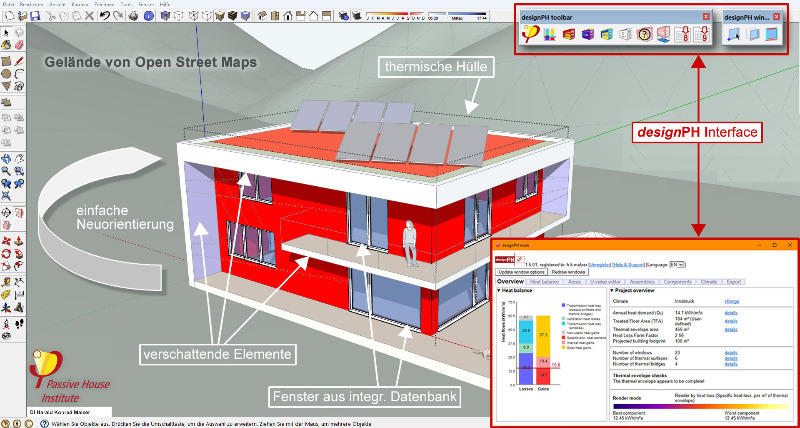The width and height of the screenshot is (800, 428).
Task: Collapse the Project overview section
Action: pos(612,290)
